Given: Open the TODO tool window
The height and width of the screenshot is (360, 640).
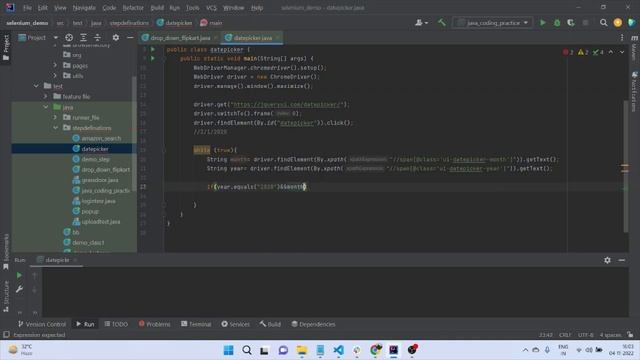Looking at the screenshot, I should (116, 324).
